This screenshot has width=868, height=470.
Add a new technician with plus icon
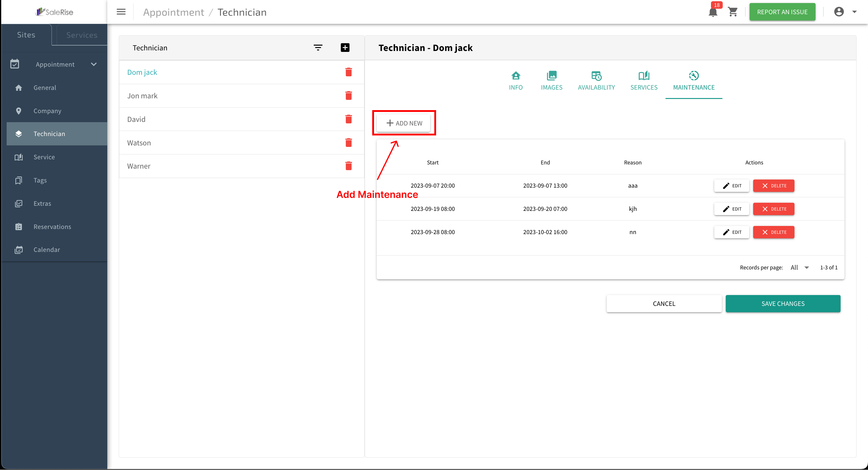click(345, 48)
